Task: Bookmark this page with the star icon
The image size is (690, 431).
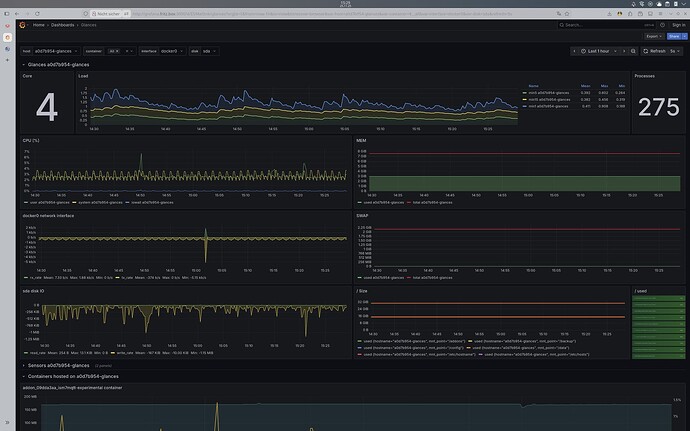Action: 567,14
